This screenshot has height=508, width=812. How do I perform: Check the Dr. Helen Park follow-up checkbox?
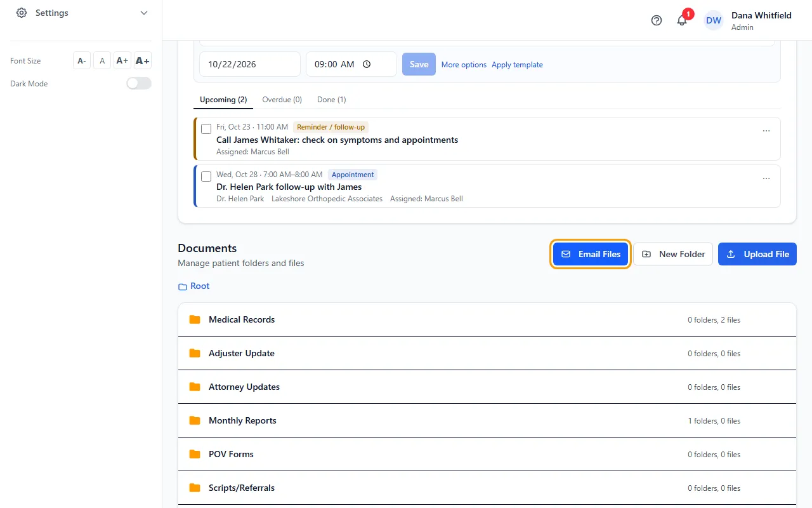(x=206, y=177)
